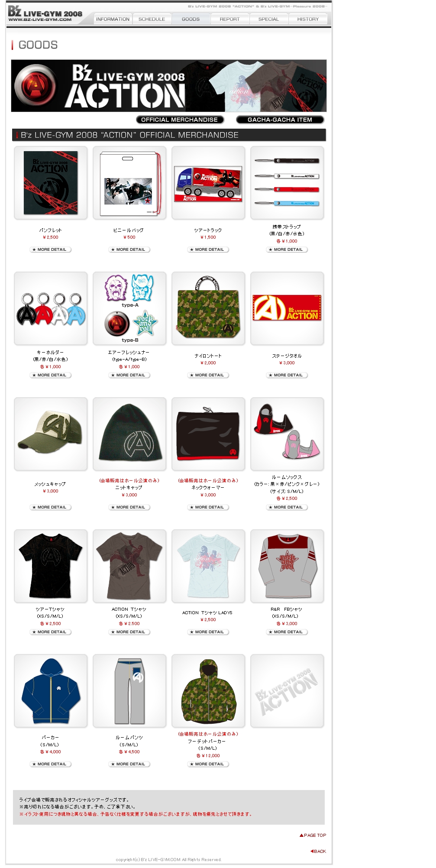Switch to the HISTORY tab
This screenshot has width=436, height=868.
308,19
